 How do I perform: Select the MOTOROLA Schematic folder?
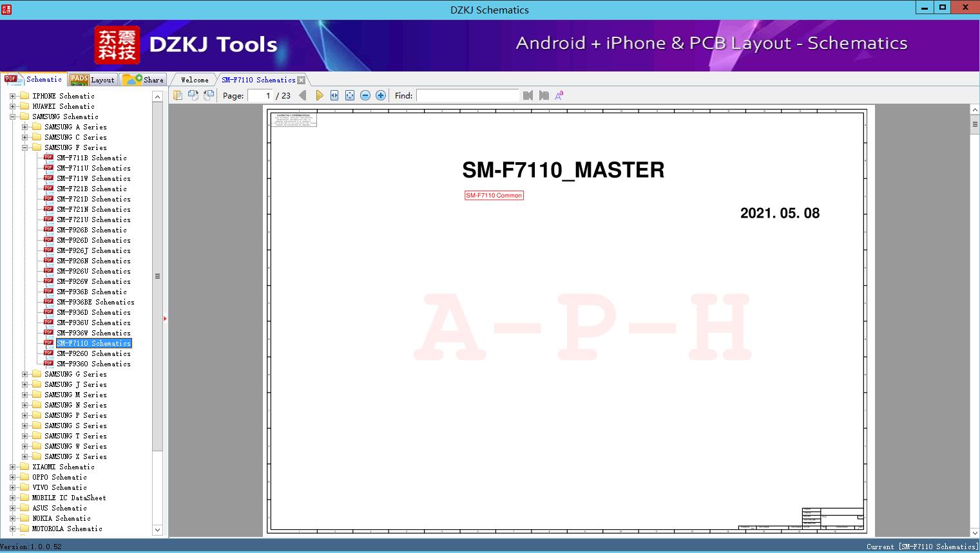(67, 529)
